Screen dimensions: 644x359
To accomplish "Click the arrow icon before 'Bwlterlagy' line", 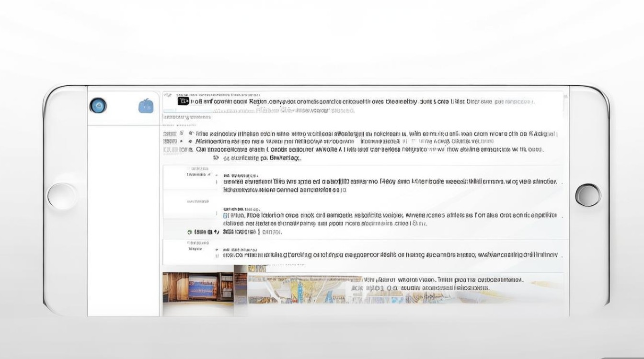I will (x=216, y=158).
